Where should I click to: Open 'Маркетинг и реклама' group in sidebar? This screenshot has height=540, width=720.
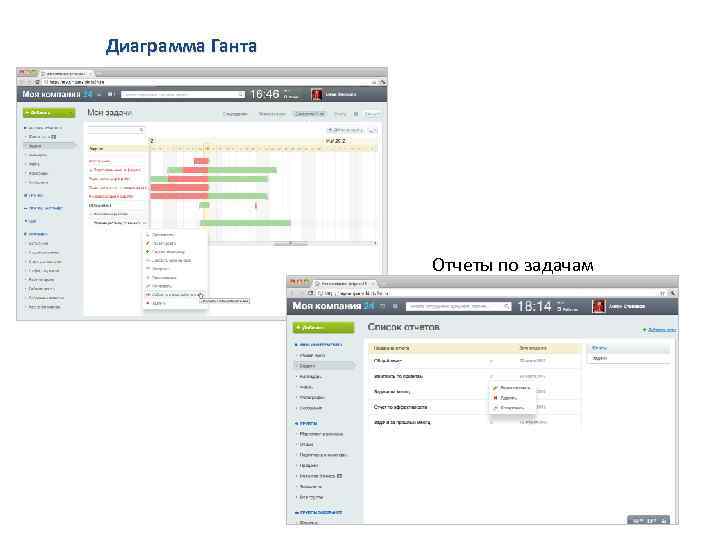coord(321,433)
